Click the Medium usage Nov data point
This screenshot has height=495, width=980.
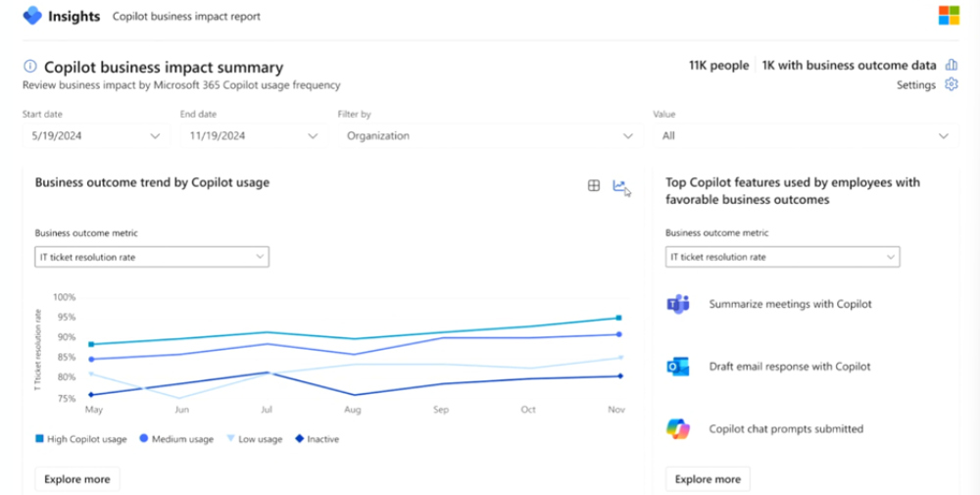(x=618, y=334)
